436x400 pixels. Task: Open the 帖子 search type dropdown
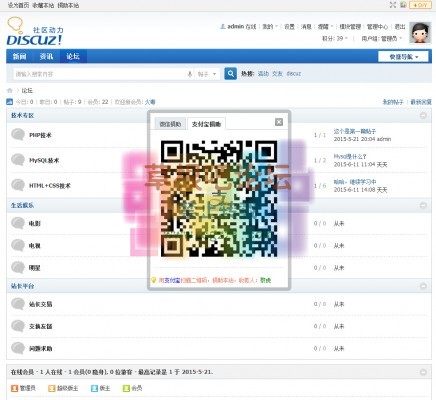coord(207,74)
